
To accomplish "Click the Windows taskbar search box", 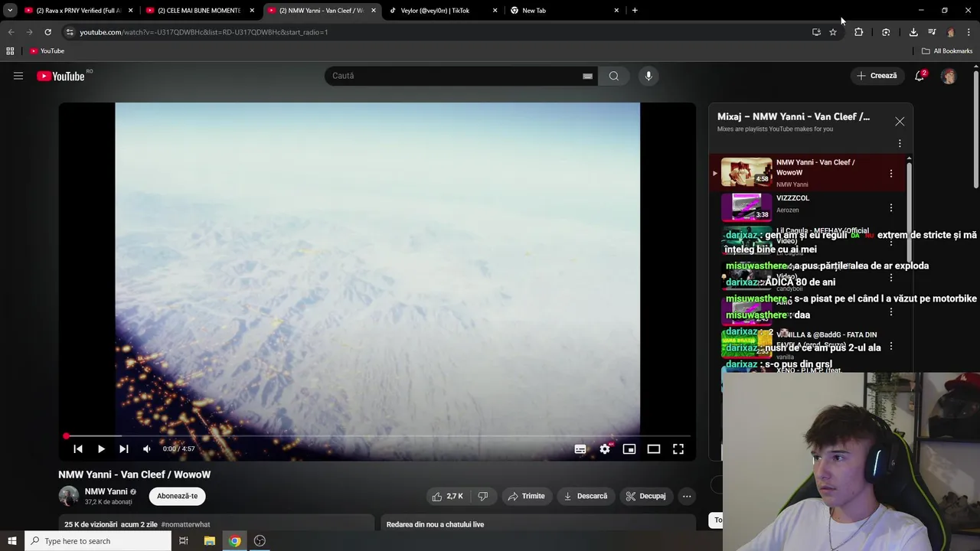I will click(x=97, y=541).
